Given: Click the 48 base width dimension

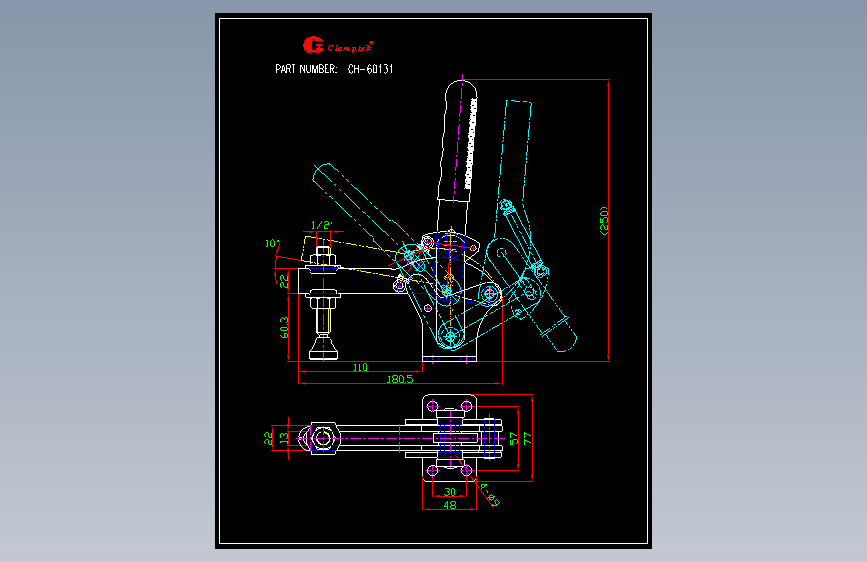Looking at the screenshot, I should point(450,504).
